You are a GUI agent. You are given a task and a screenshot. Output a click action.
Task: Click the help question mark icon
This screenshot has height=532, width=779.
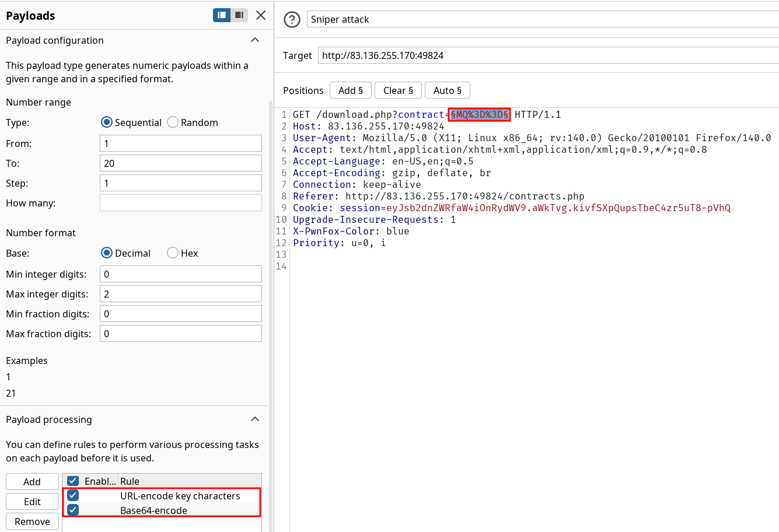(291, 19)
